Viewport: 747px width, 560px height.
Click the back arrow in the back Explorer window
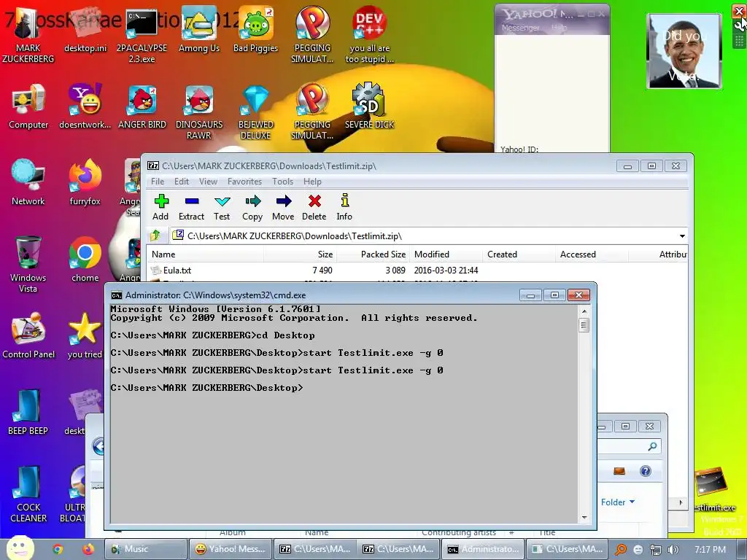click(x=98, y=446)
